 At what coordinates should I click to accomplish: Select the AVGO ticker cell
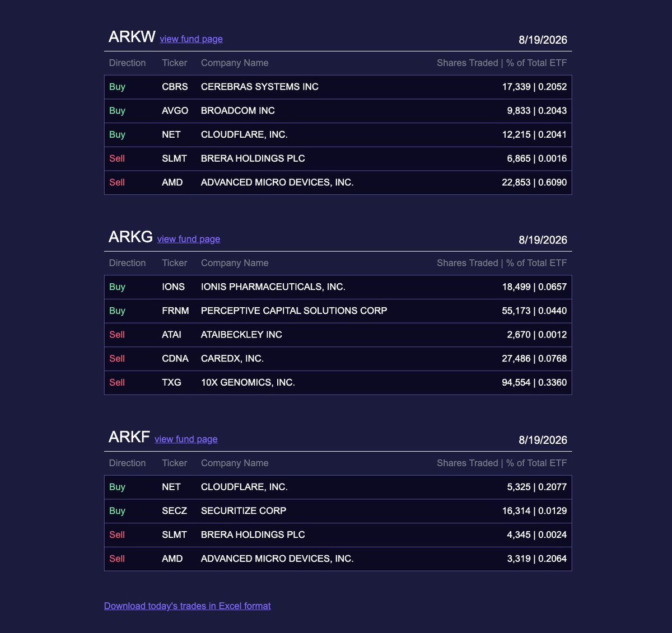pos(175,111)
